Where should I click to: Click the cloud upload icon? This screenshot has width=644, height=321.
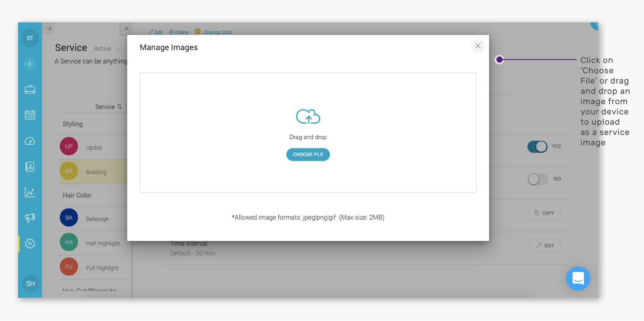[x=308, y=116]
